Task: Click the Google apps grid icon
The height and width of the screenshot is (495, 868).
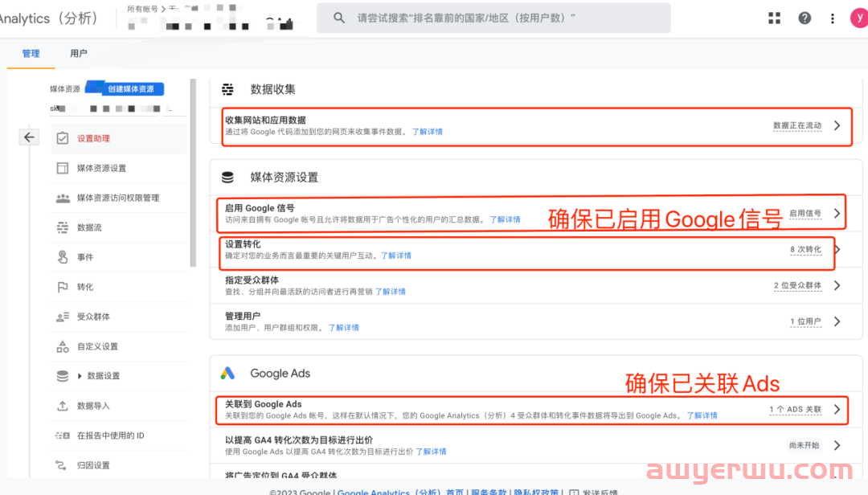Action: coord(775,18)
